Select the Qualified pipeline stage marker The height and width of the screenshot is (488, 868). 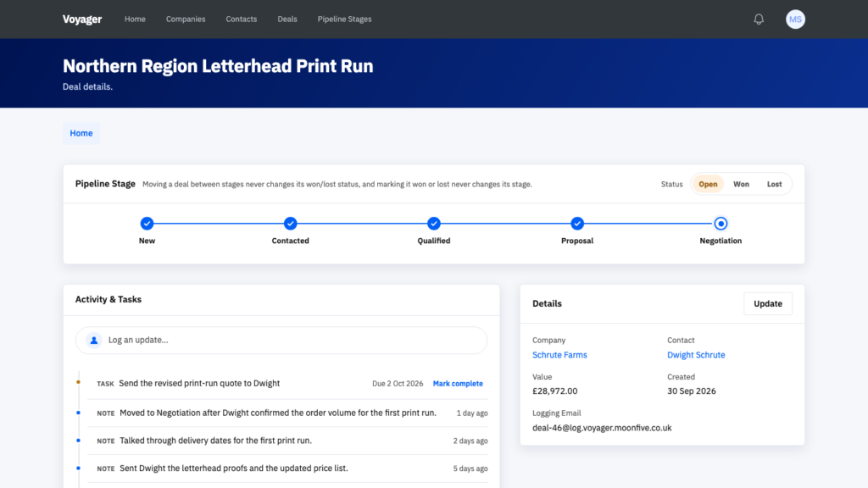433,224
